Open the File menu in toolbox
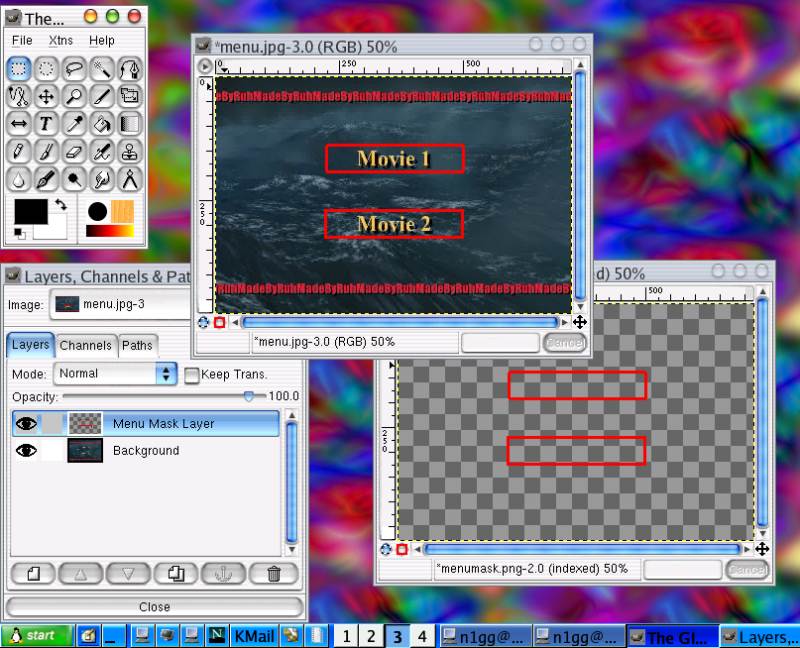The width and height of the screenshot is (800, 648). coord(22,40)
